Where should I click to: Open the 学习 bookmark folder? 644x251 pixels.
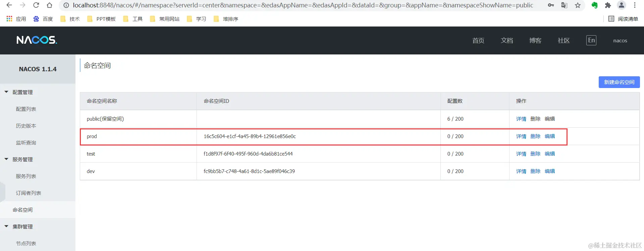196,19
